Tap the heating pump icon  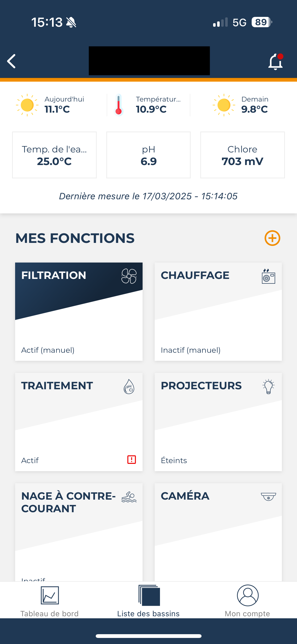(268, 276)
